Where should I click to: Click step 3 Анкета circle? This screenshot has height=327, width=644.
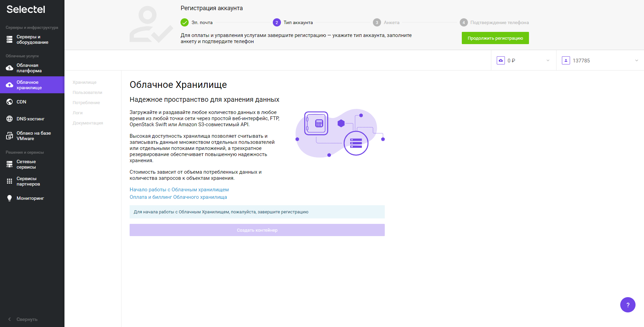(x=377, y=22)
